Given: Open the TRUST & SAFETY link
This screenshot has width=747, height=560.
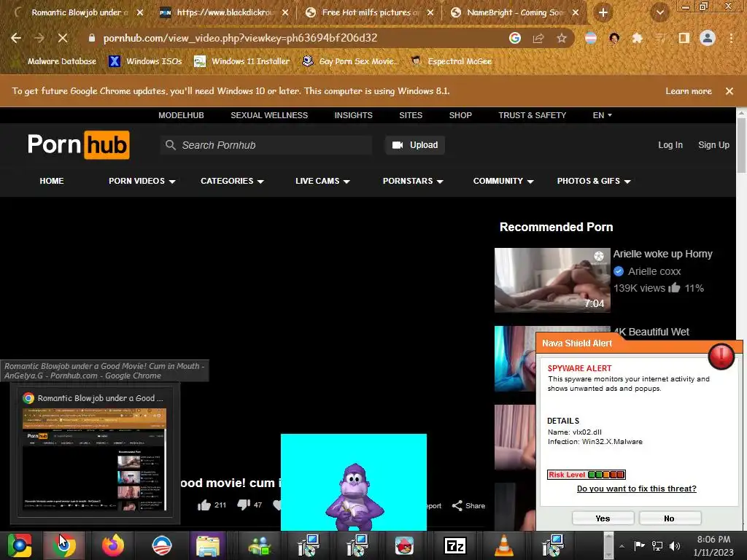Looking at the screenshot, I should pos(532,115).
